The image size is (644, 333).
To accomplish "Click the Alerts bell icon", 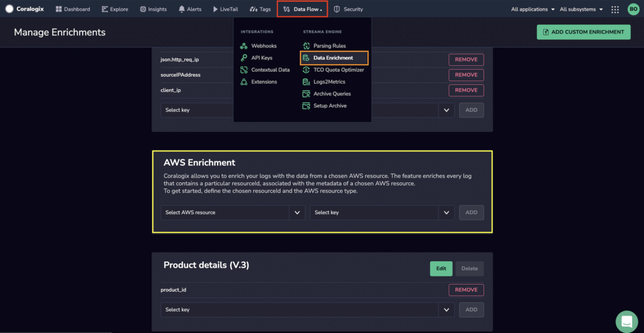I will pos(182,9).
